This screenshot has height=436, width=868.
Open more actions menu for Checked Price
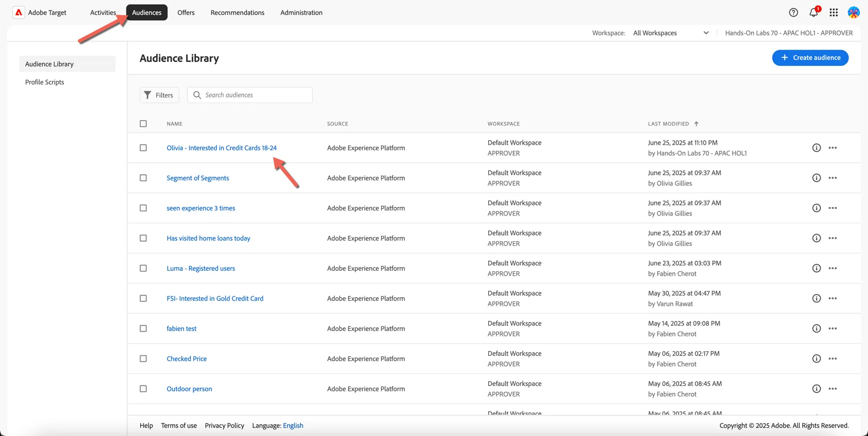833,359
